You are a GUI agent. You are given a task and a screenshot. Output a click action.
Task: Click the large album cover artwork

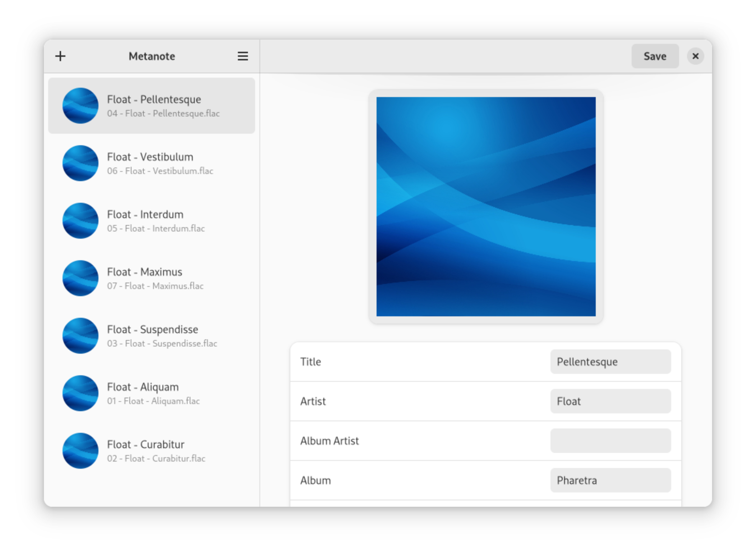486,206
